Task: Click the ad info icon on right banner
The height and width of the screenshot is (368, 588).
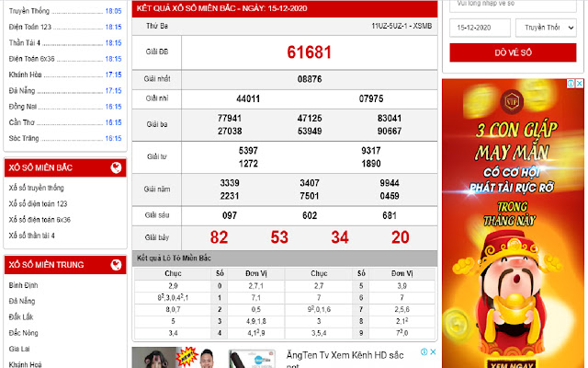Action: pos(571,84)
